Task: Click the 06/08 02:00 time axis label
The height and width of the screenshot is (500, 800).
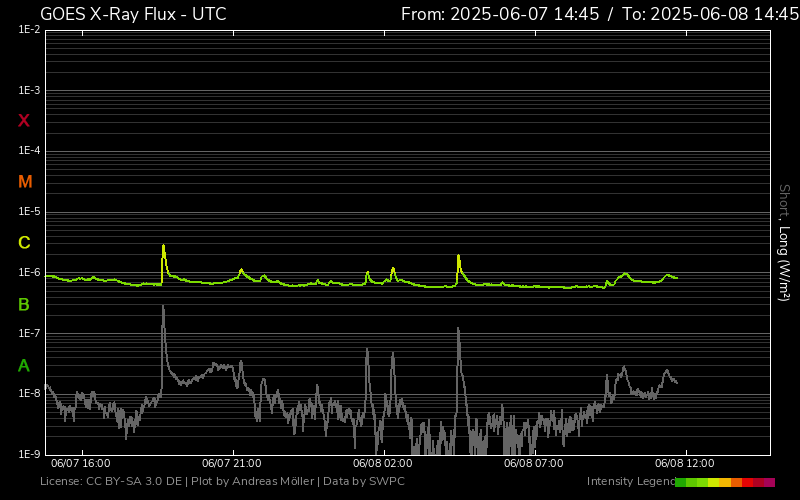Action: pos(382,464)
